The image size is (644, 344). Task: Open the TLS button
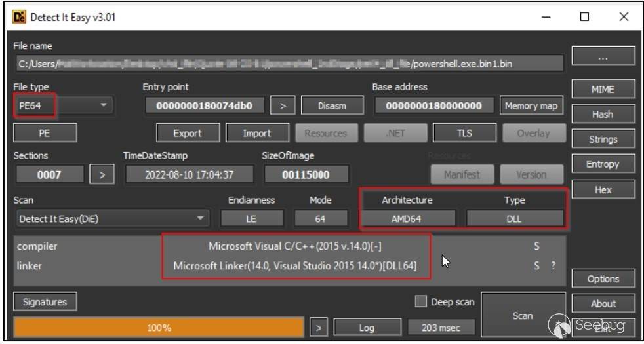coord(464,133)
